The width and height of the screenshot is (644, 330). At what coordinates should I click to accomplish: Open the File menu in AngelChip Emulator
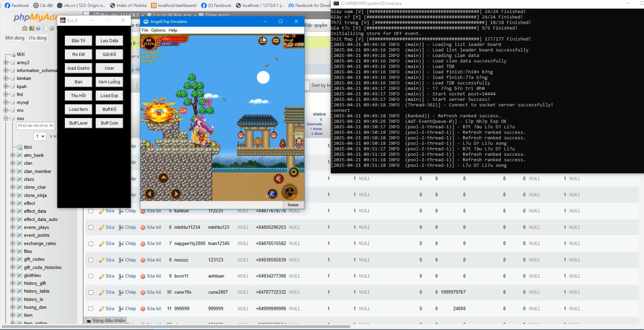(145, 30)
